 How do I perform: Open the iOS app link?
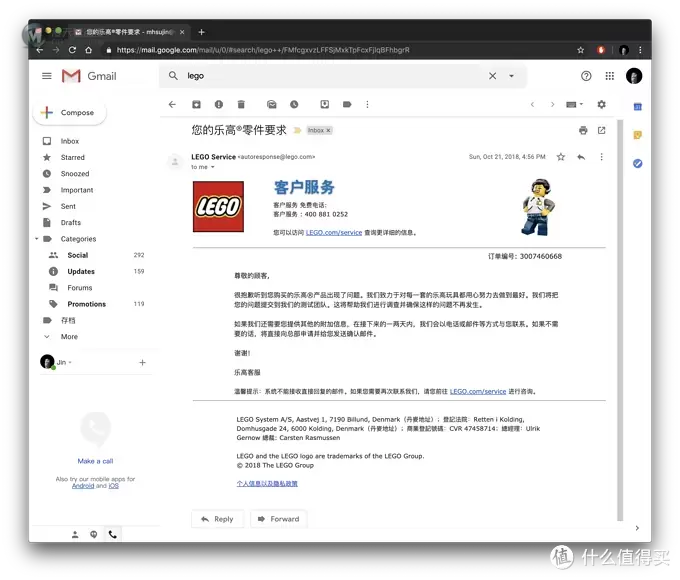114,486
